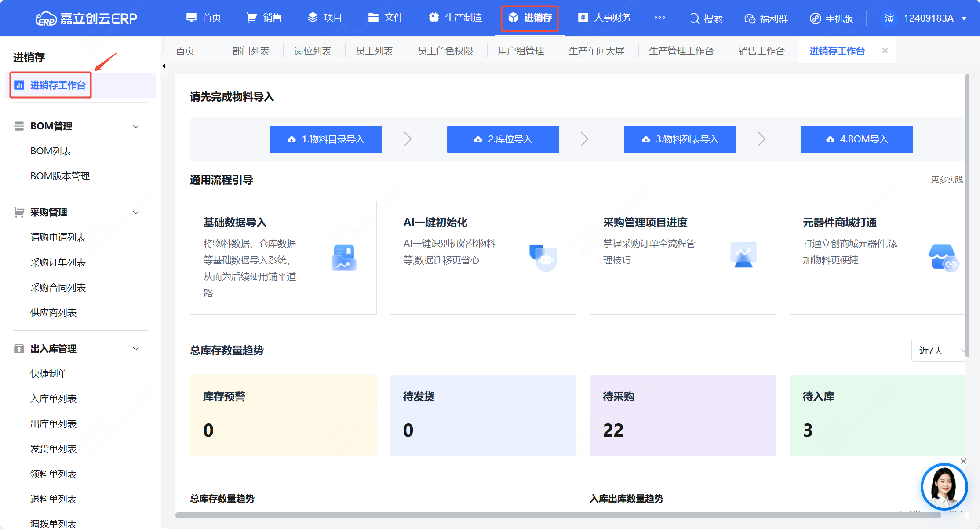Switch to the 首页 page tab
980x529 pixels.
click(x=185, y=51)
